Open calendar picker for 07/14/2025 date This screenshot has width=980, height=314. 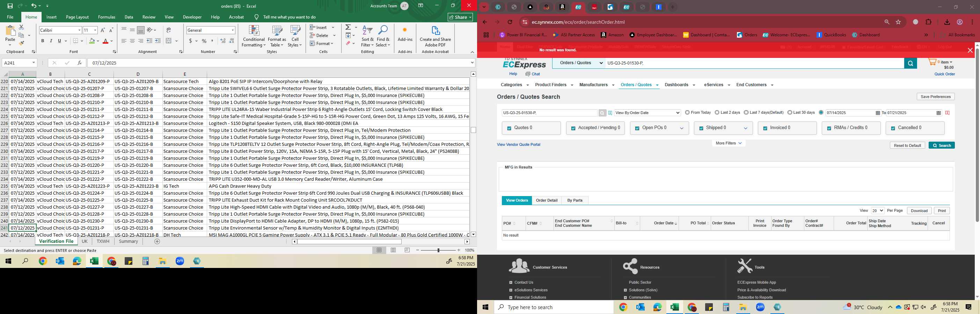(x=878, y=113)
